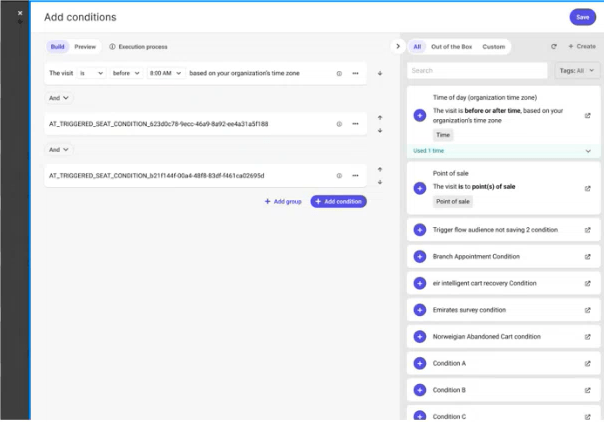Move the last condition up with arrow
The height and width of the screenshot is (422, 604).
pos(380,169)
